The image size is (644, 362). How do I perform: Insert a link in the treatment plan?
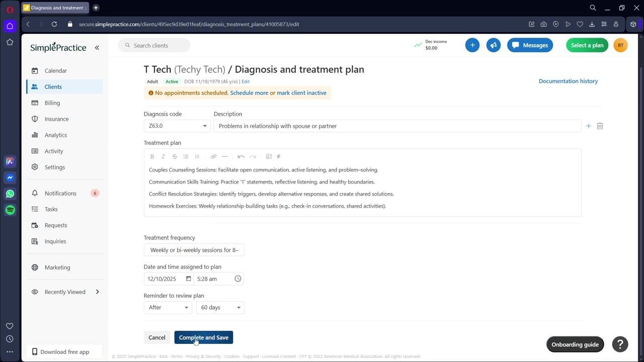click(x=213, y=156)
